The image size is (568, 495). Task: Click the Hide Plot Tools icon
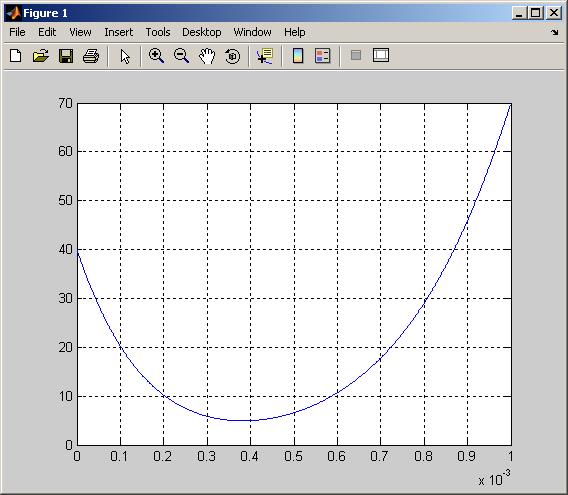pyautogui.click(x=356, y=55)
